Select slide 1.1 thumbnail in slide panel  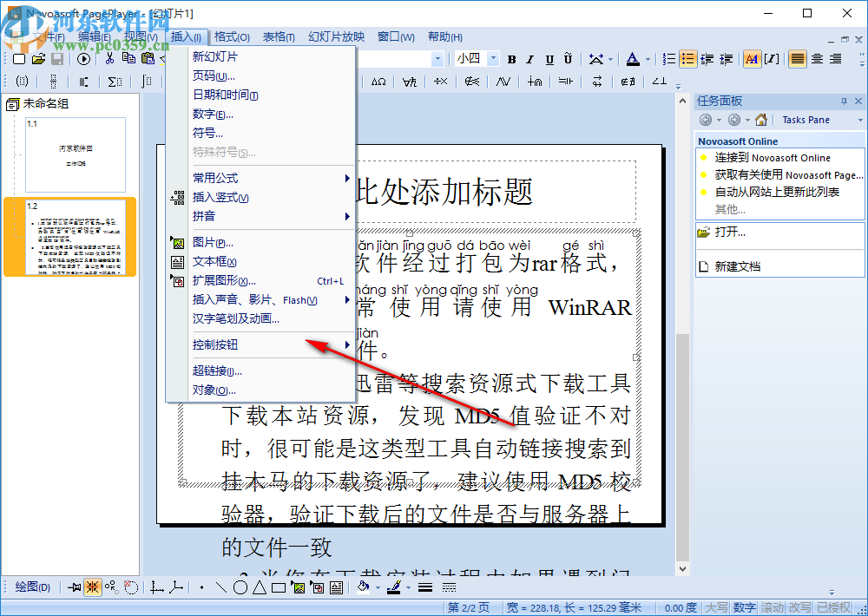pos(74,156)
